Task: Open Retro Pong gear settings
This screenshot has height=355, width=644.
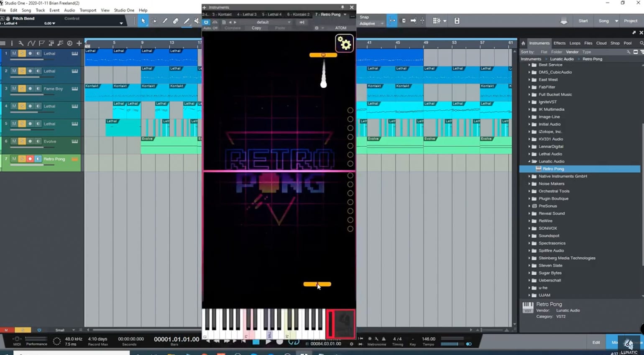Action: click(x=344, y=43)
